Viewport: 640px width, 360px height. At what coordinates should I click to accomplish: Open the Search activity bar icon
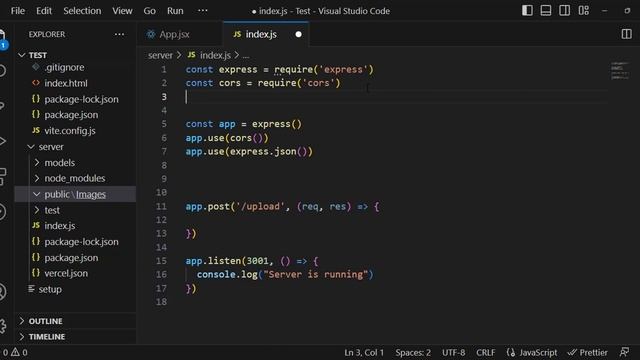tap(2, 71)
